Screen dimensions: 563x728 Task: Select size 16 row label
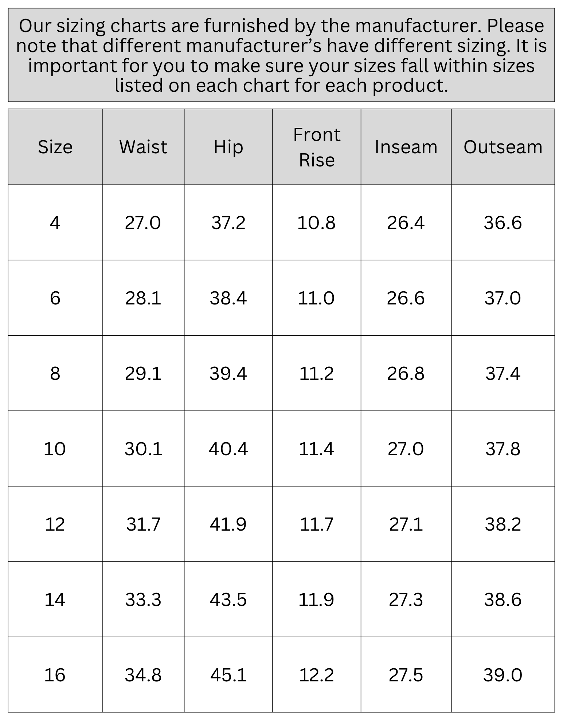(55, 675)
